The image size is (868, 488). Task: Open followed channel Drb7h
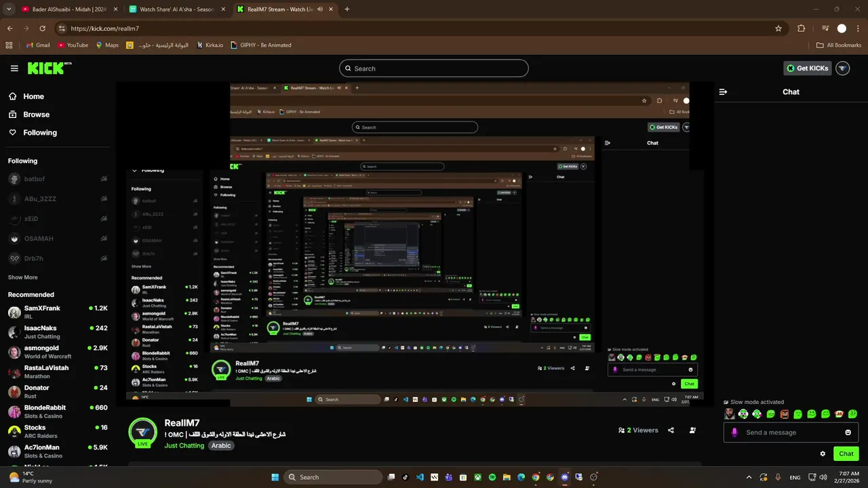tap(58, 258)
